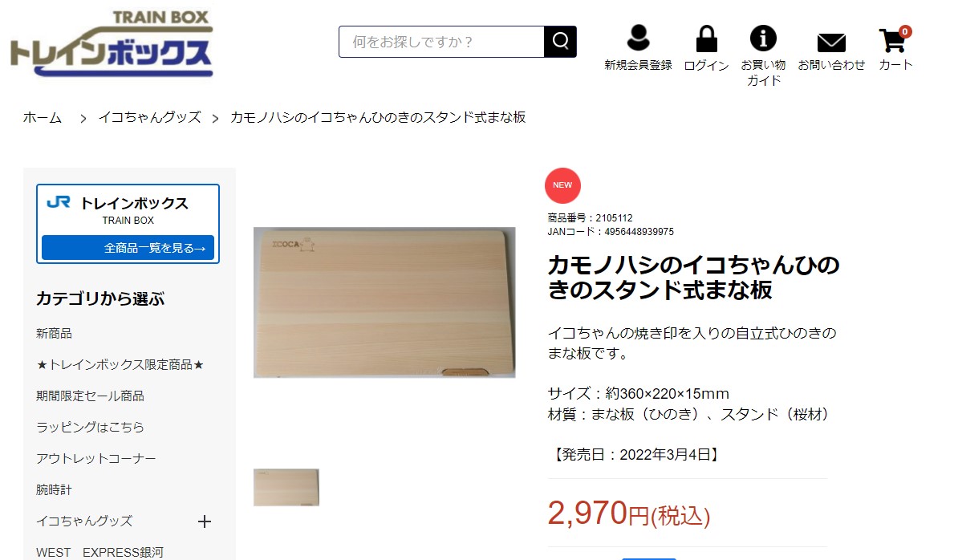
Task: Open the お買い物ガイド info icon
Action: pyautogui.click(x=763, y=39)
